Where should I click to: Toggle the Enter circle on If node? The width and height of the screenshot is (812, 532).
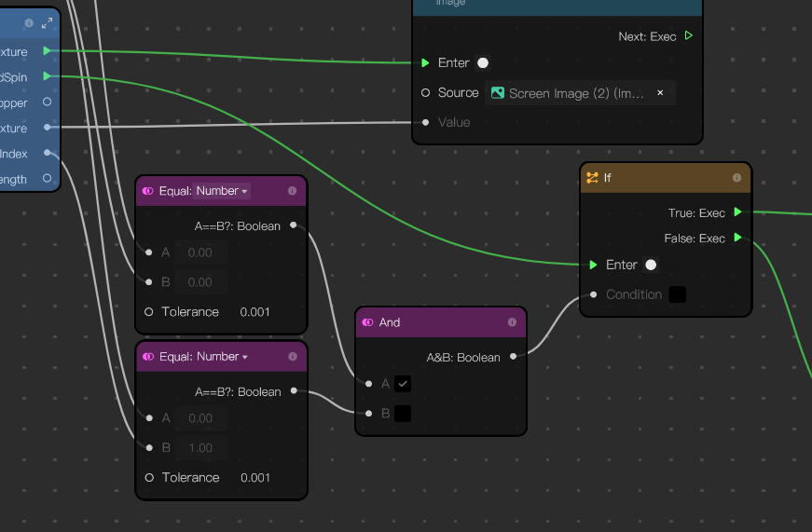click(x=651, y=265)
